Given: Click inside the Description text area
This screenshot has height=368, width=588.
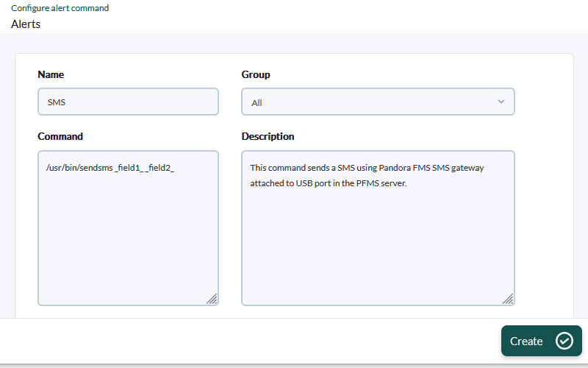Looking at the screenshot, I should coord(378,243).
